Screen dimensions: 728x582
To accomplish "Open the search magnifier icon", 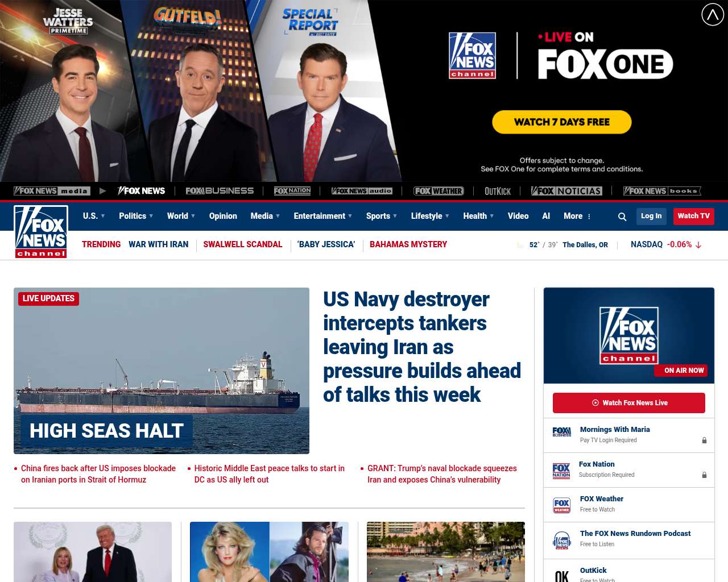I will click(x=622, y=217).
